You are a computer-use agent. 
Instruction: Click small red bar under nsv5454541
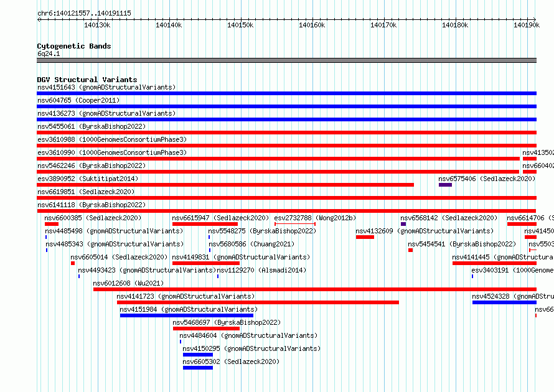411,250
